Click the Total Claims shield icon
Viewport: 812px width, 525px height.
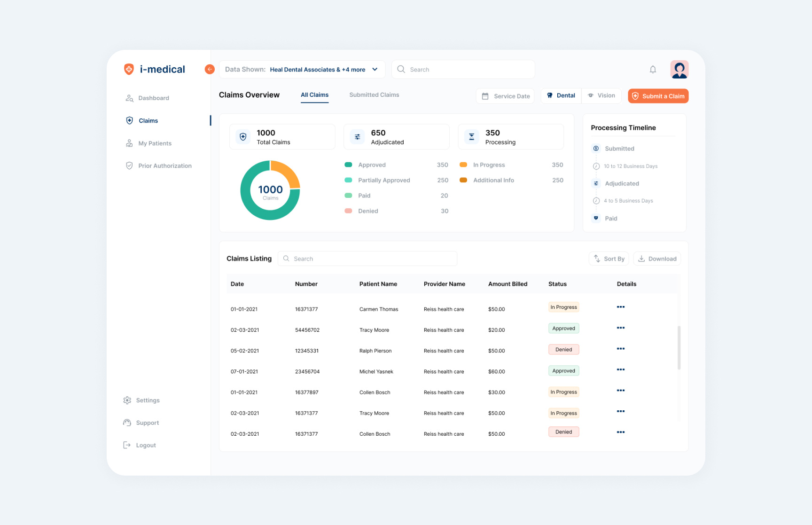click(x=243, y=137)
